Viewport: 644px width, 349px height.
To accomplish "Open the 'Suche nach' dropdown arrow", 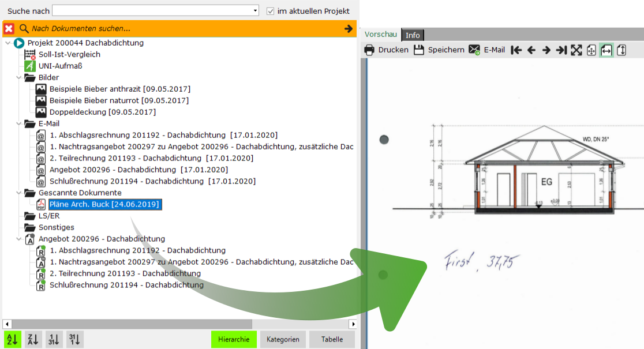I will click(x=255, y=11).
